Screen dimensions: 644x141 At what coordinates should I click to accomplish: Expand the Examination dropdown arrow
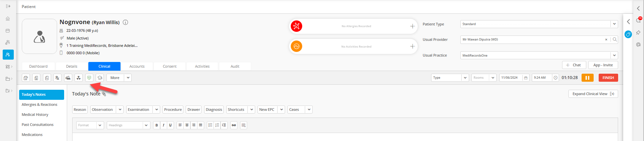(156, 110)
